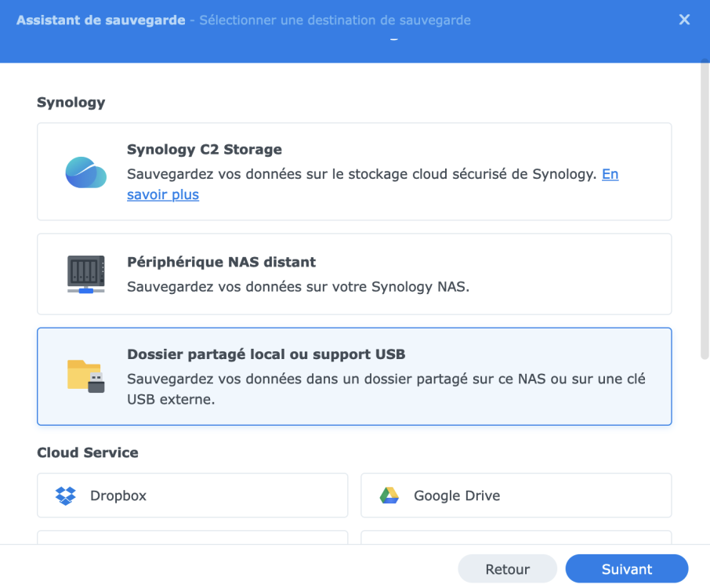
Task: Select "Dossier partagé local ou support USB" title
Action: click(266, 354)
